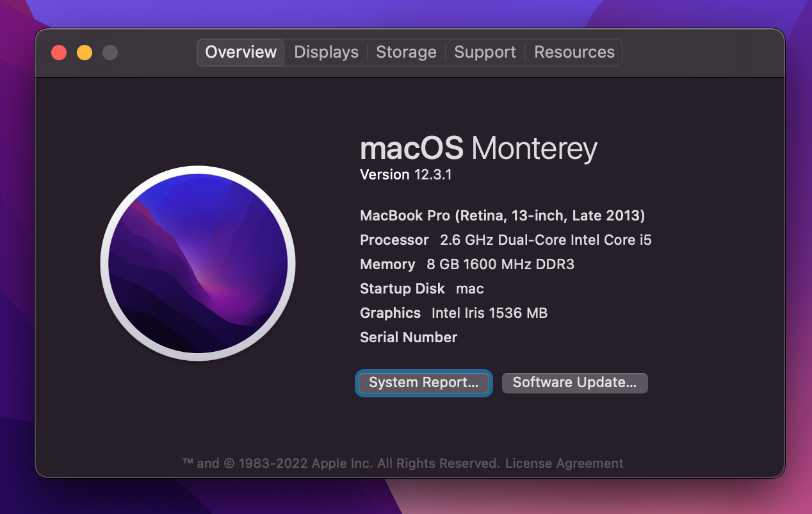Viewport: 812px width, 514px height.
Task: Click the Serial Number label
Action: click(409, 337)
